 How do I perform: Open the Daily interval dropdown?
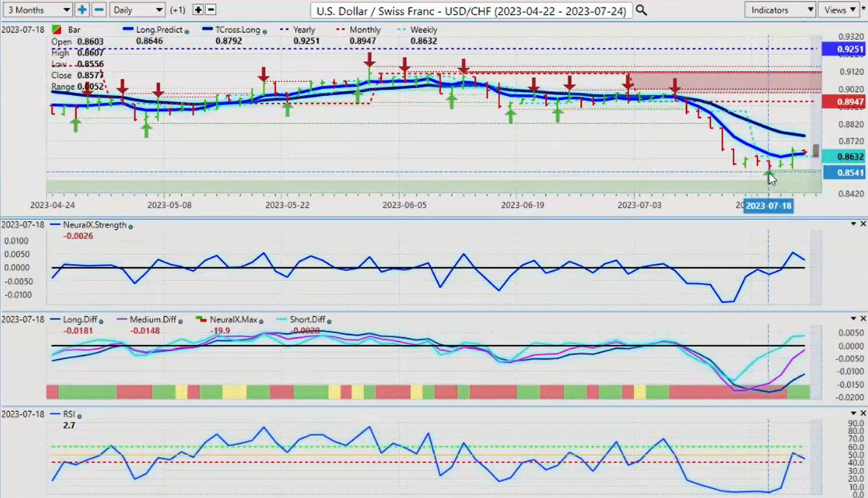click(x=138, y=10)
